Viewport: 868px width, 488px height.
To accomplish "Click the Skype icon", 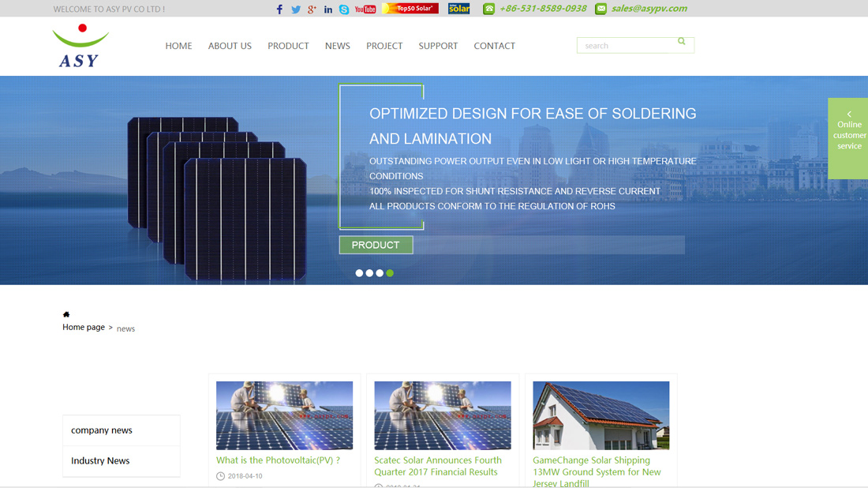I will 344,9.
